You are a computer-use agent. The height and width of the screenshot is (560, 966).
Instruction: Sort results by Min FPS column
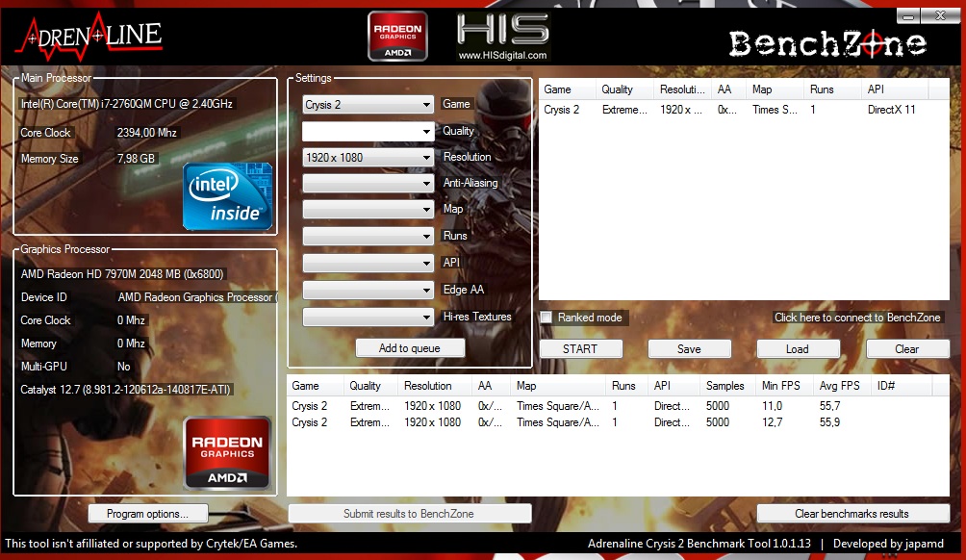(x=785, y=386)
